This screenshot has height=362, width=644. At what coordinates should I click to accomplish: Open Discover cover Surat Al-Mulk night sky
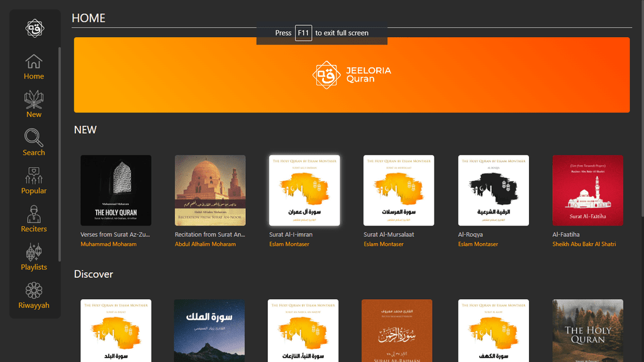(209, 331)
